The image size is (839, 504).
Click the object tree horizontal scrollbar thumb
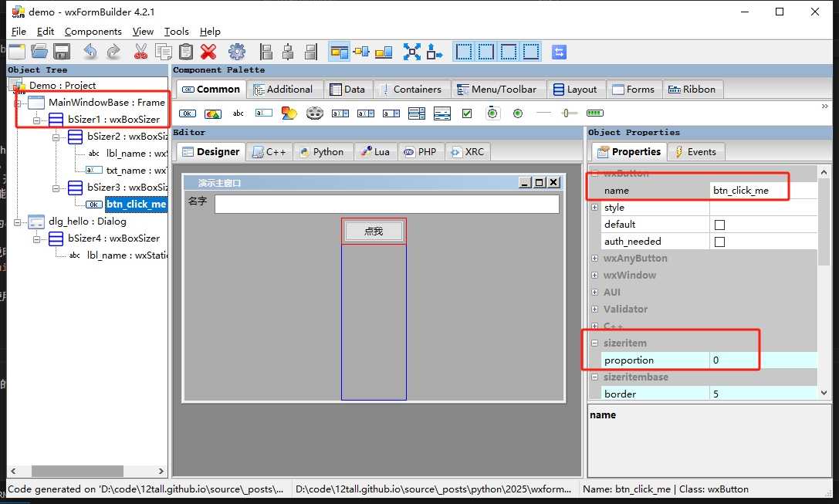77,471
